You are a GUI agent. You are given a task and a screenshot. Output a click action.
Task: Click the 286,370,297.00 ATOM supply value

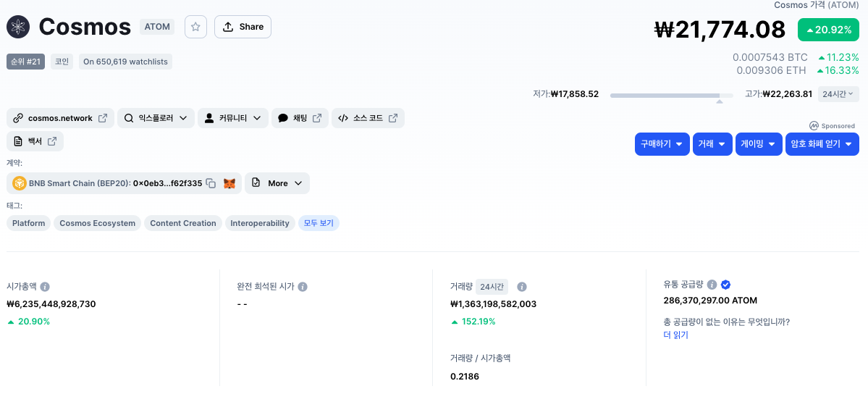710,301
